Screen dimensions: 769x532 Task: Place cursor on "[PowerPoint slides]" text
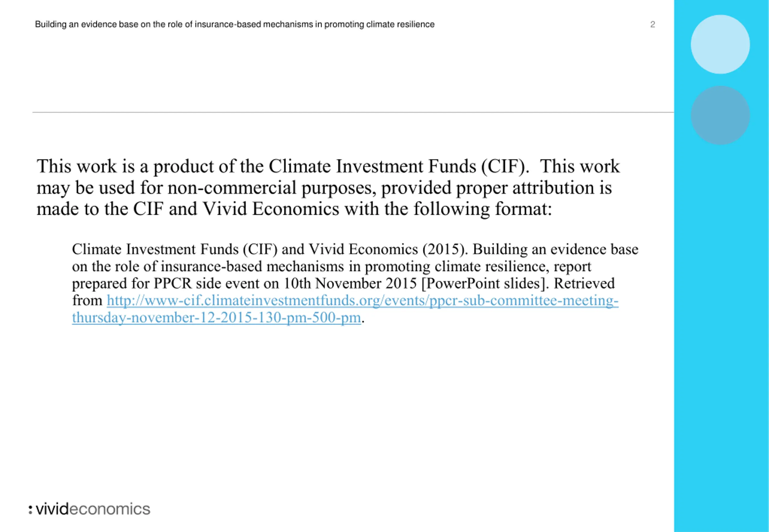tap(485, 283)
